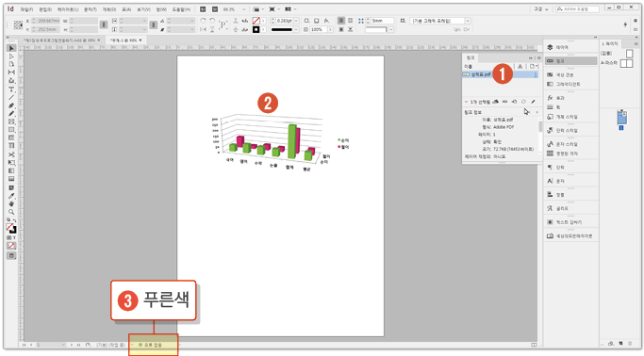The width and height of the screenshot is (644, 356).
Task: Open the Edit menu
Action: (45, 9)
